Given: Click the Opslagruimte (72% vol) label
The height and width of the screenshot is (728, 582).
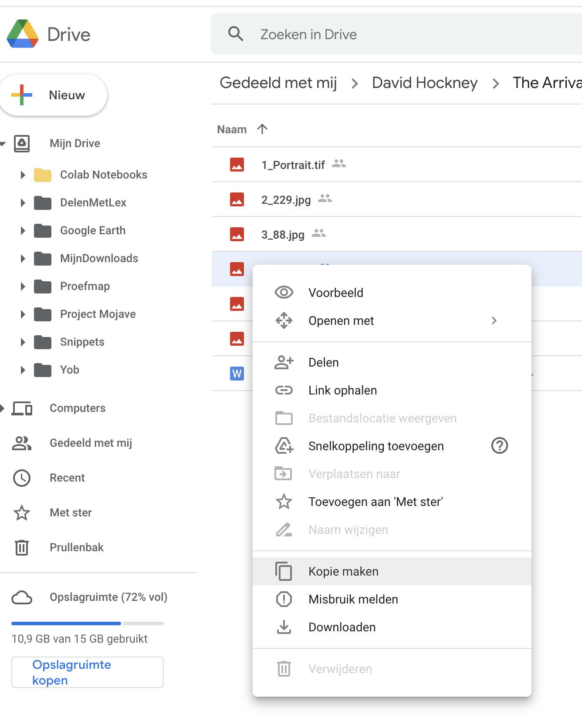Looking at the screenshot, I should point(108,597).
